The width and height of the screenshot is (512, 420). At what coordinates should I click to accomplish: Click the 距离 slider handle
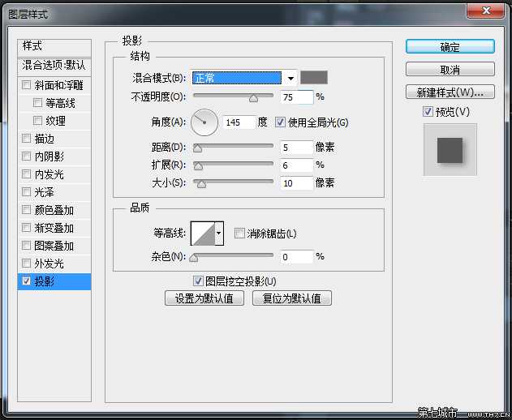click(197, 148)
